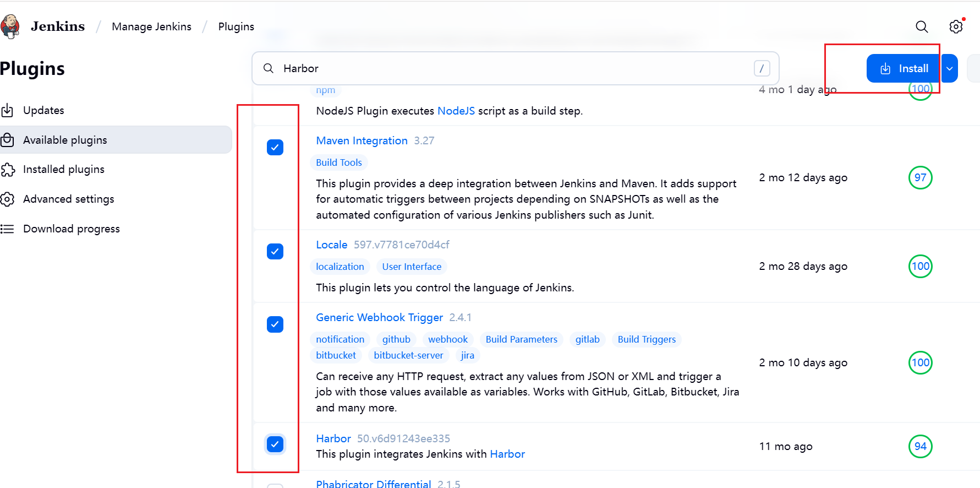This screenshot has width=980, height=488.
Task: Open the Phabricator Differential plugin link
Action: tap(374, 484)
